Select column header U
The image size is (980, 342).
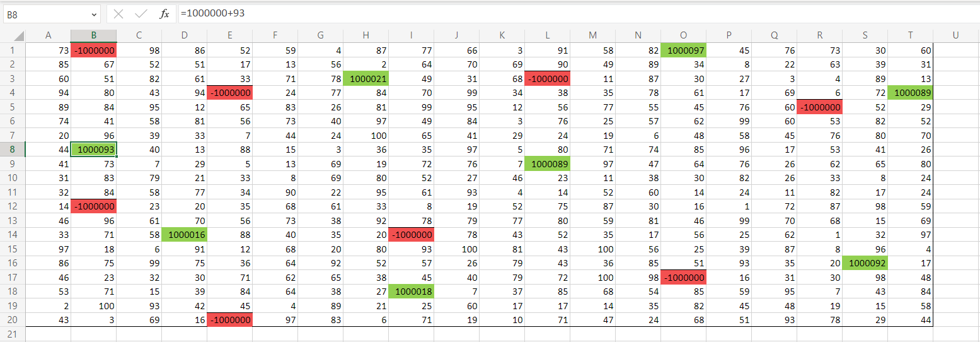[955, 35]
